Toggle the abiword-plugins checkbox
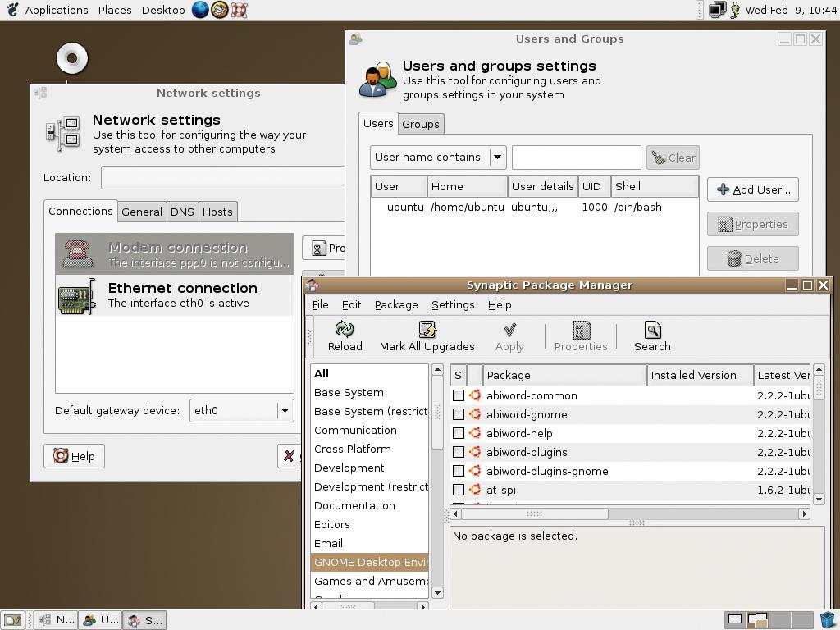 (x=459, y=452)
